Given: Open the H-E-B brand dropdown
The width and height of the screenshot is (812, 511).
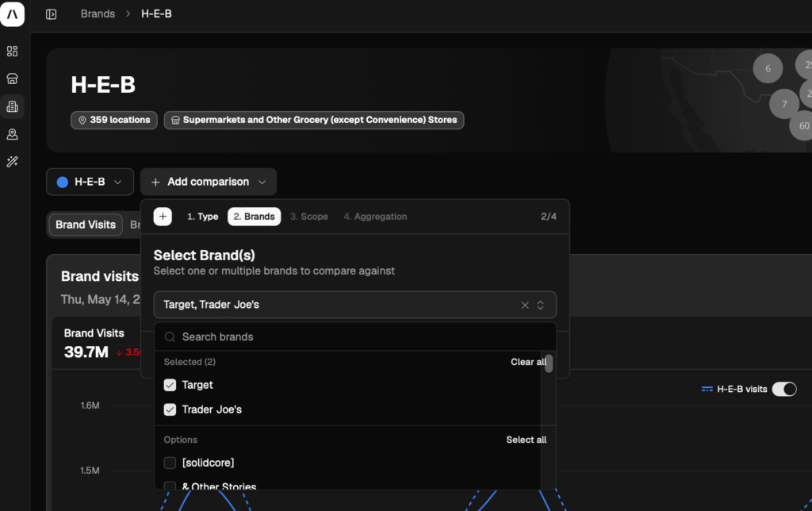Looking at the screenshot, I should (90, 182).
